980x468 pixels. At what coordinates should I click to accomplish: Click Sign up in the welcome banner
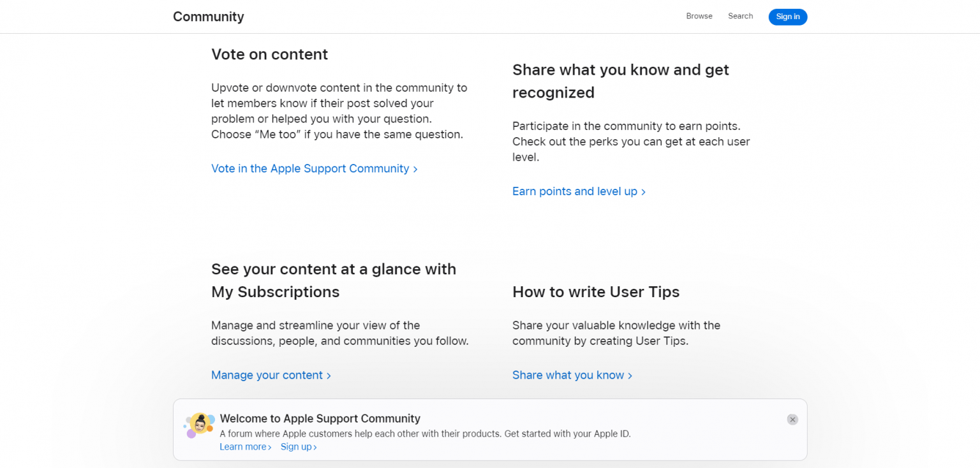295,447
